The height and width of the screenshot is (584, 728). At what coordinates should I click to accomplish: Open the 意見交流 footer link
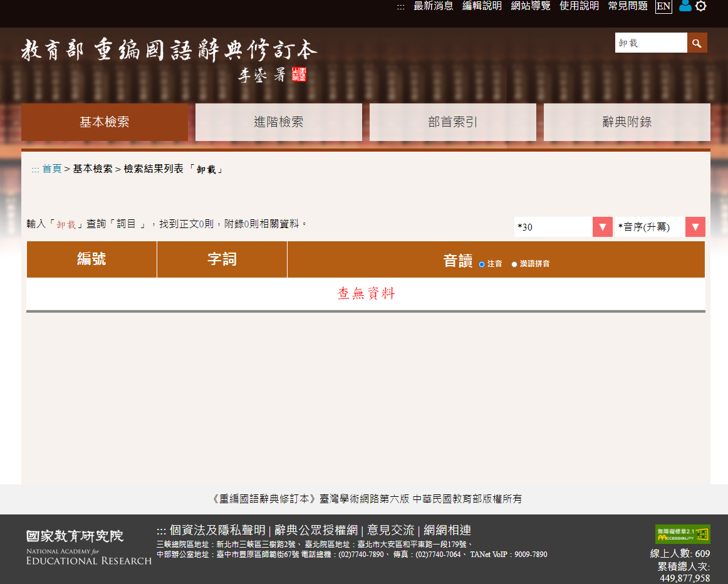[391, 530]
